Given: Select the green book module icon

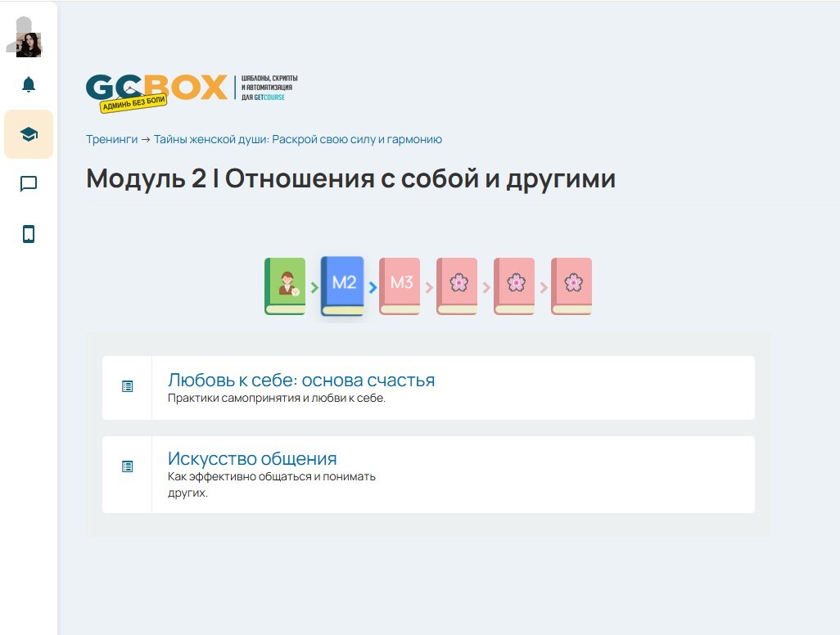Looking at the screenshot, I should (x=285, y=286).
